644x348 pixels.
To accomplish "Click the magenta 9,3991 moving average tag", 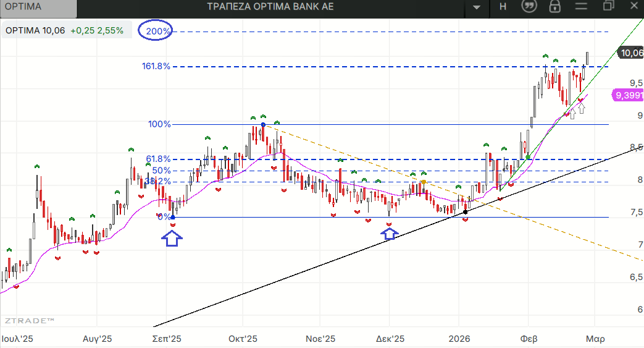I will pos(629,95).
